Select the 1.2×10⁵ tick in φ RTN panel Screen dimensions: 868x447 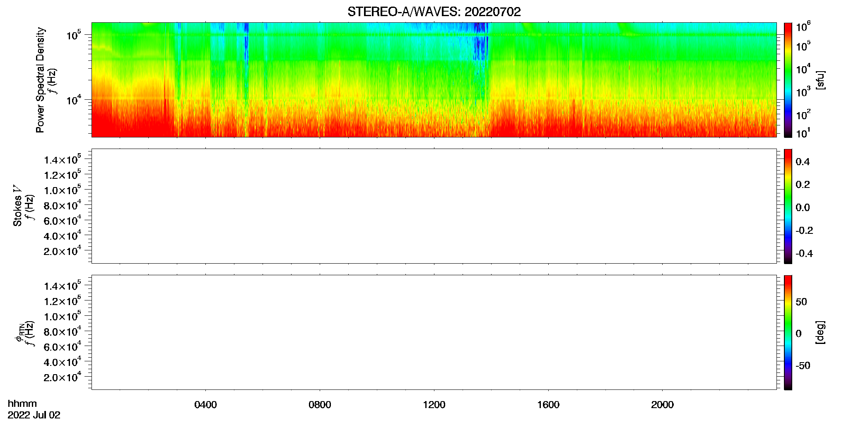[x=63, y=301]
